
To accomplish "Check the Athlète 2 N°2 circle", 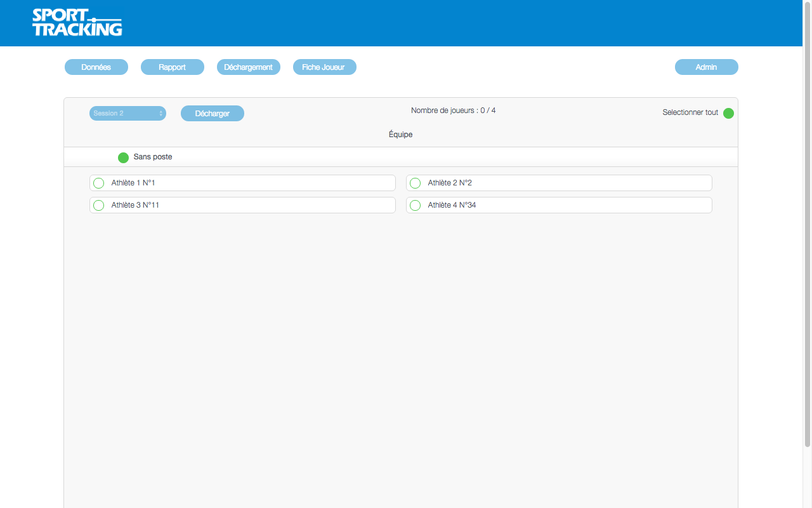I will coord(415,184).
